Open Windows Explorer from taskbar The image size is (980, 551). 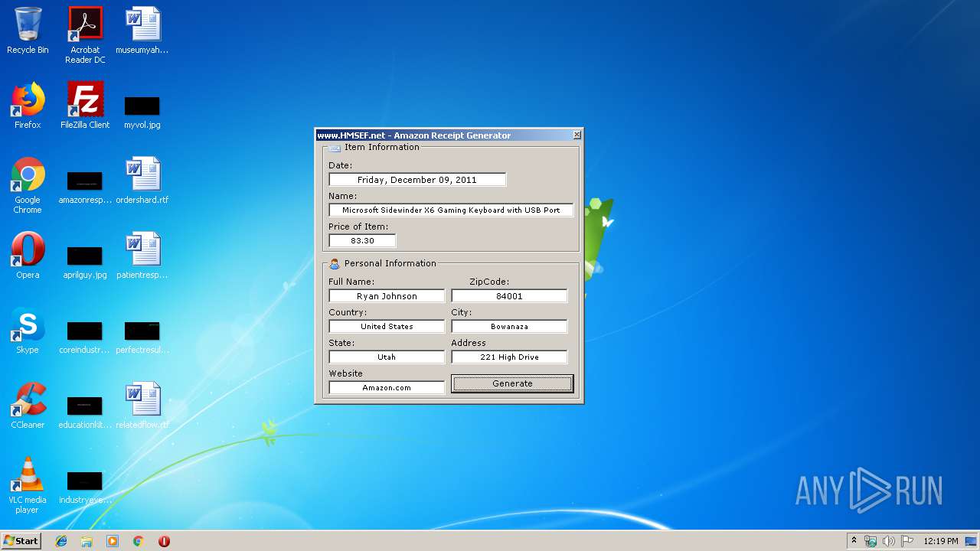(87, 541)
